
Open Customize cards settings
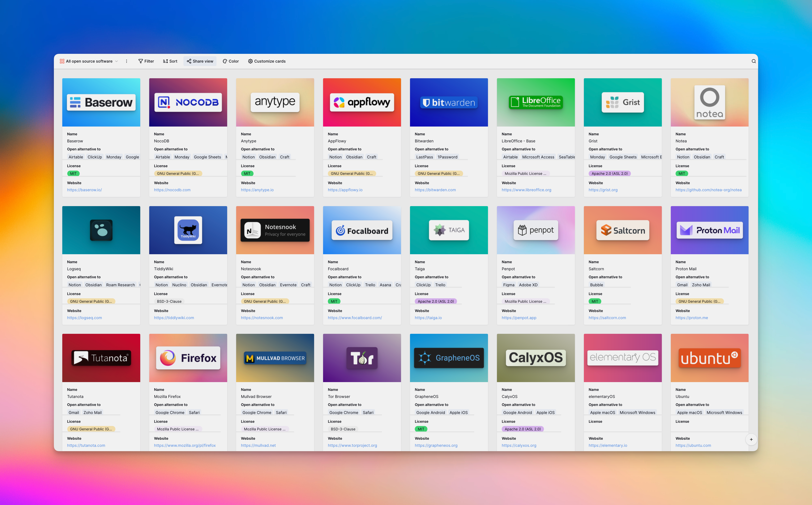tap(267, 61)
